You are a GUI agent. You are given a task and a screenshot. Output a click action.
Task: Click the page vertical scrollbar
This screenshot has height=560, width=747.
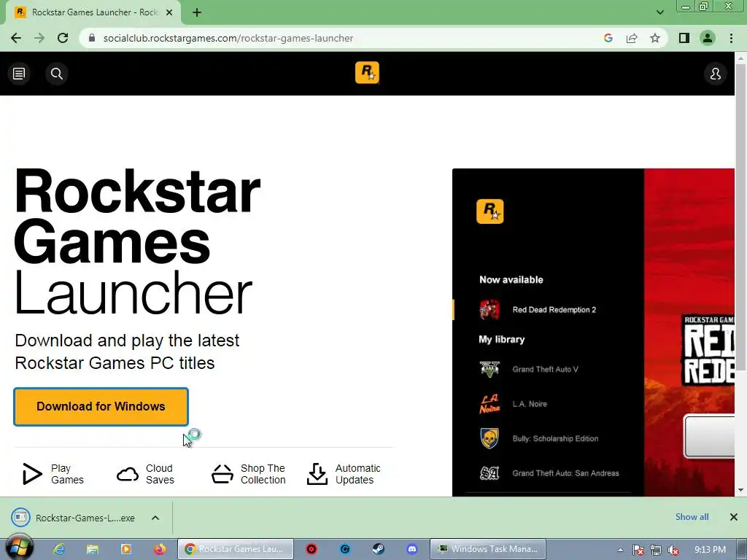[740, 217]
